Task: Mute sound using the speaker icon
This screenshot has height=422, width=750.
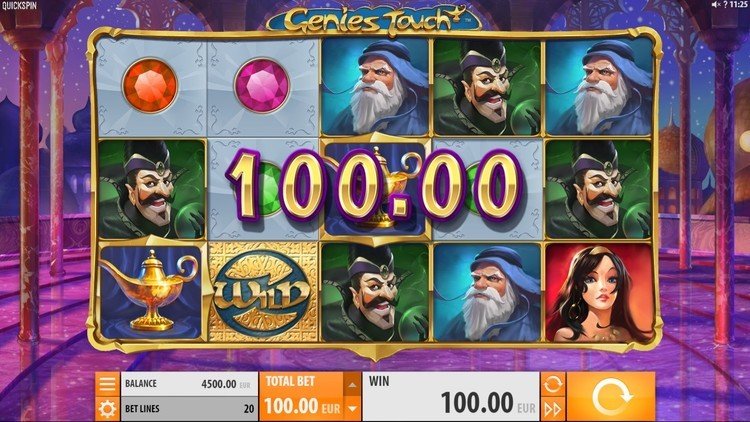Action: pyautogui.click(x=716, y=4)
